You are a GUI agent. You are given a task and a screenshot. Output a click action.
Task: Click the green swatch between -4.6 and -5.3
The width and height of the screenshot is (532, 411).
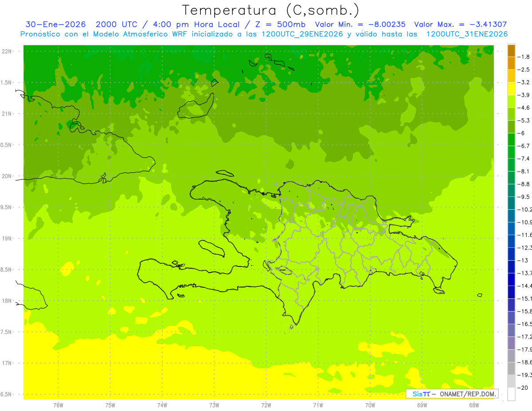pos(511,114)
